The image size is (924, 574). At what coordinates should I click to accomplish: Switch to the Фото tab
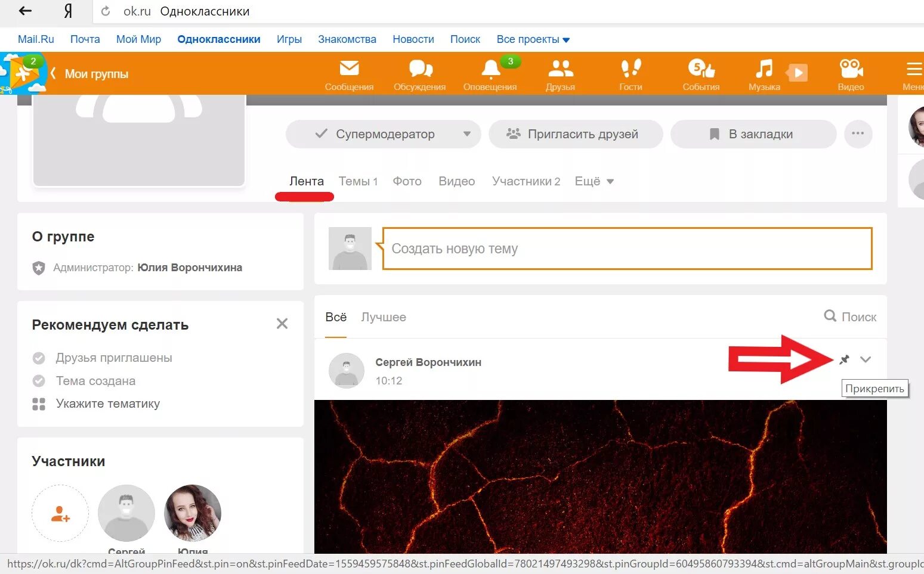point(407,181)
